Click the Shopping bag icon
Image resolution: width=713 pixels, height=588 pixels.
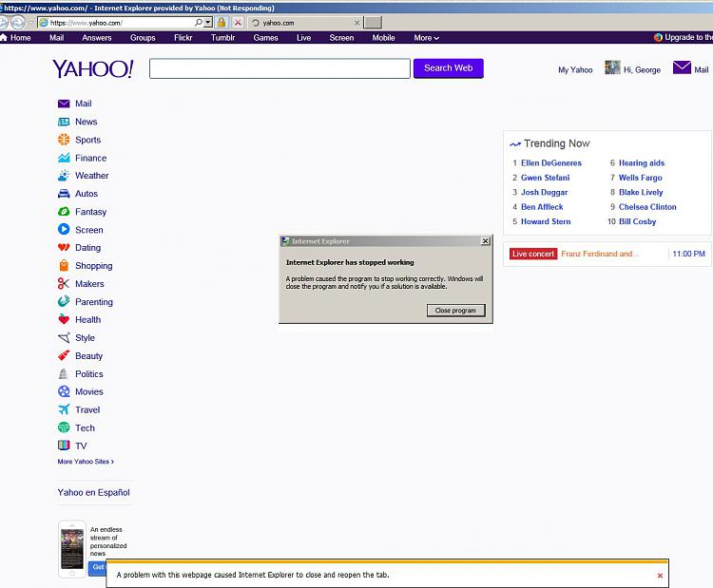64,265
